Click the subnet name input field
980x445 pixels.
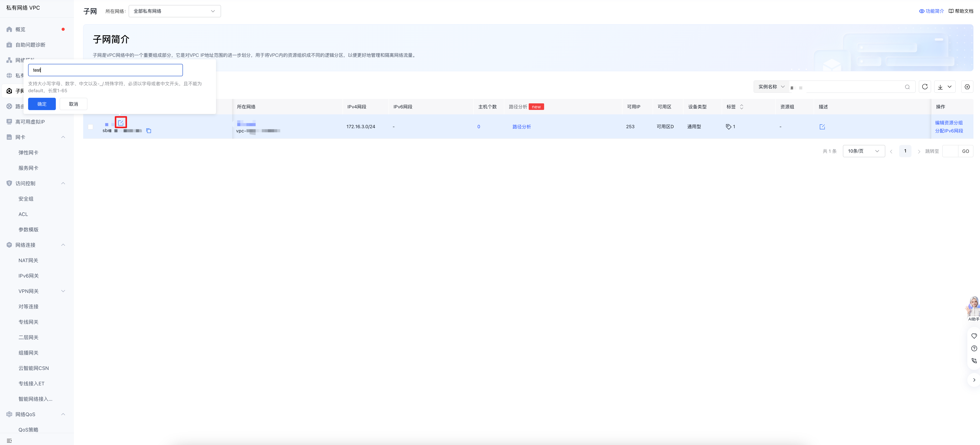click(x=105, y=70)
